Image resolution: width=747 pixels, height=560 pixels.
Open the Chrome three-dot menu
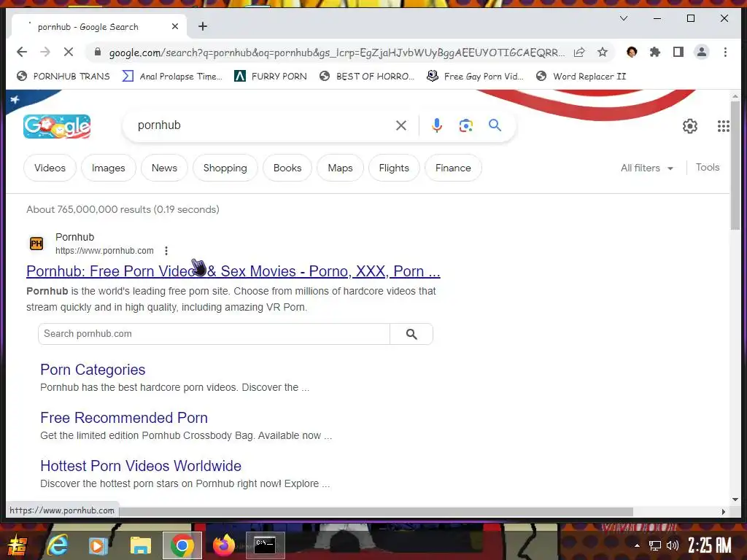pyautogui.click(x=725, y=52)
